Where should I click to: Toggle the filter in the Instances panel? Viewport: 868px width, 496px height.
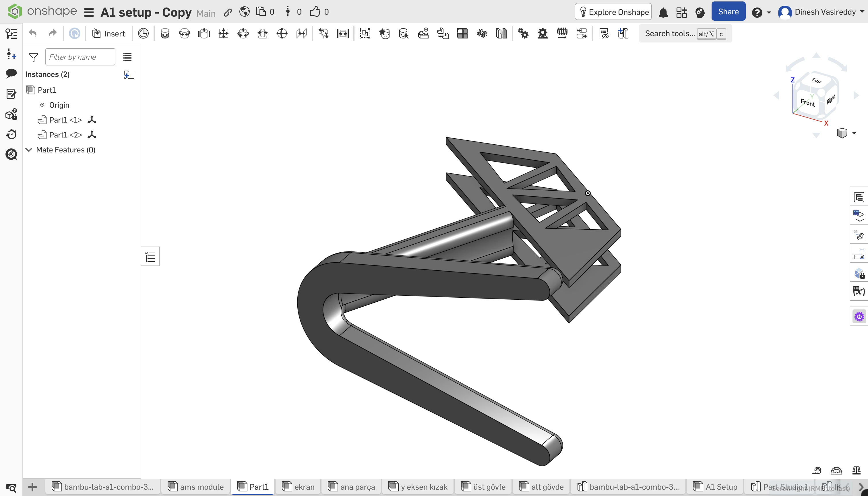(33, 57)
